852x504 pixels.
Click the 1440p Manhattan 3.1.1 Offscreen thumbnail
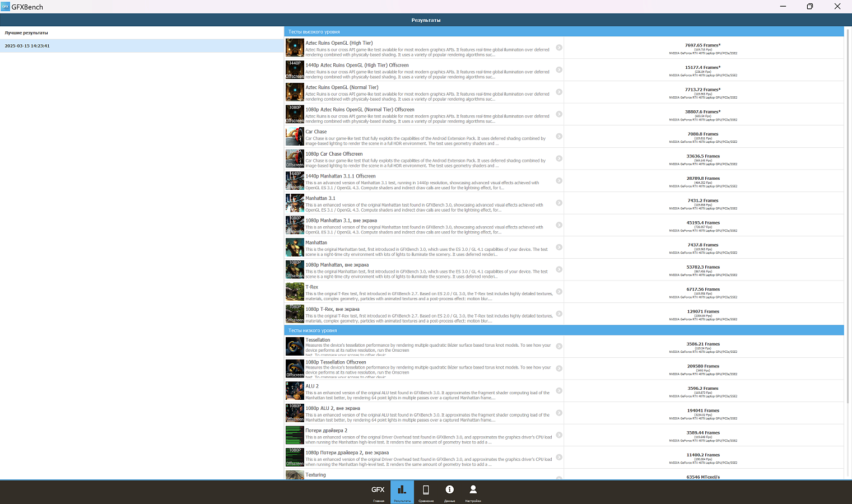295,180
